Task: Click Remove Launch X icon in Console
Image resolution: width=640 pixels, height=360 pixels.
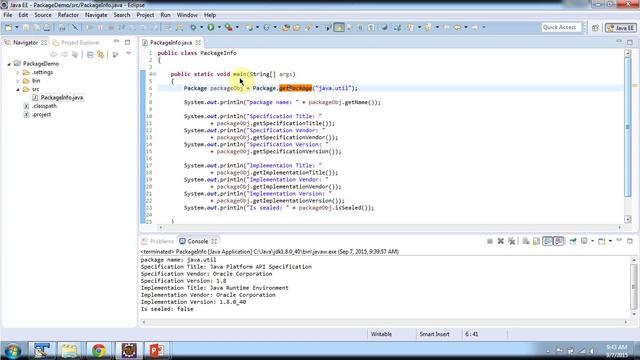Action: click(x=501, y=241)
